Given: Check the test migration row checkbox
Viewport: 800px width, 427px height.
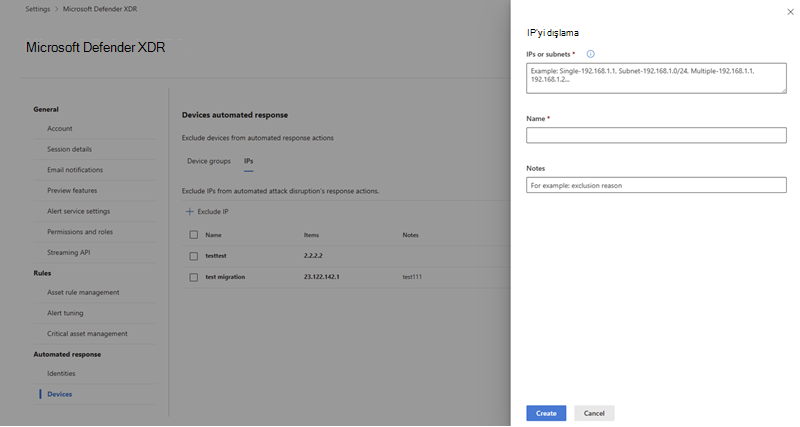Looking at the screenshot, I should 193,277.
